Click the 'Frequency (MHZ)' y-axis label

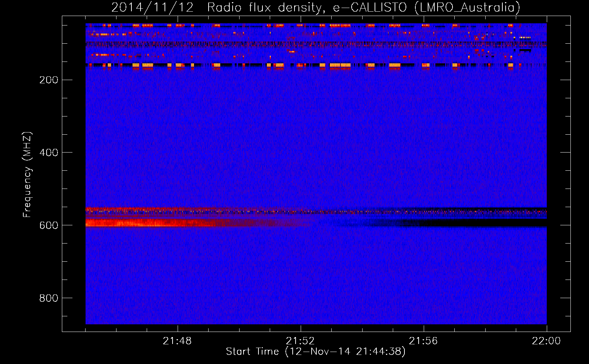coord(27,175)
